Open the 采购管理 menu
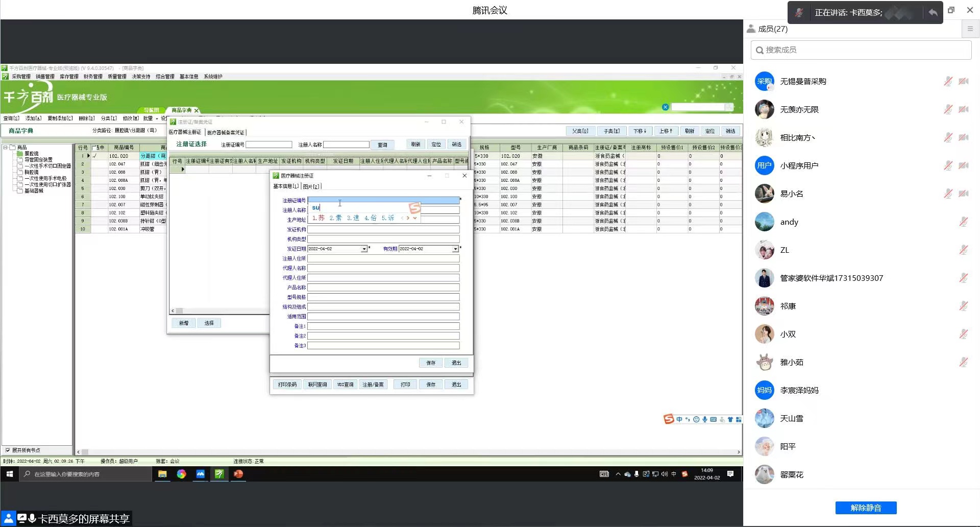980x527 pixels. [x=21, y=77]
